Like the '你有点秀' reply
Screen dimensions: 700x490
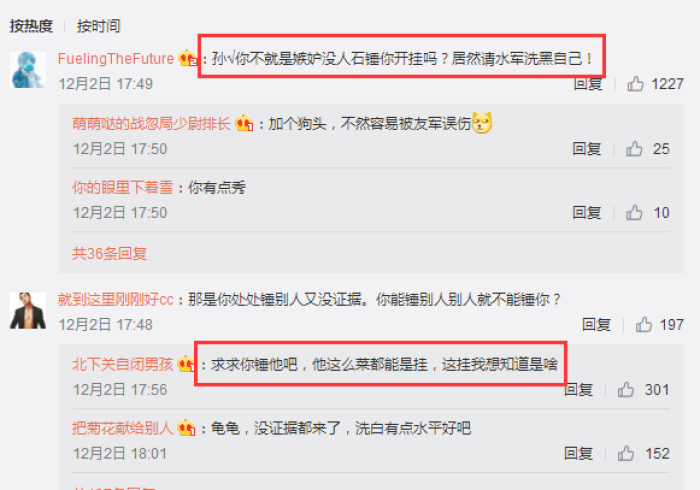[634, 212]
